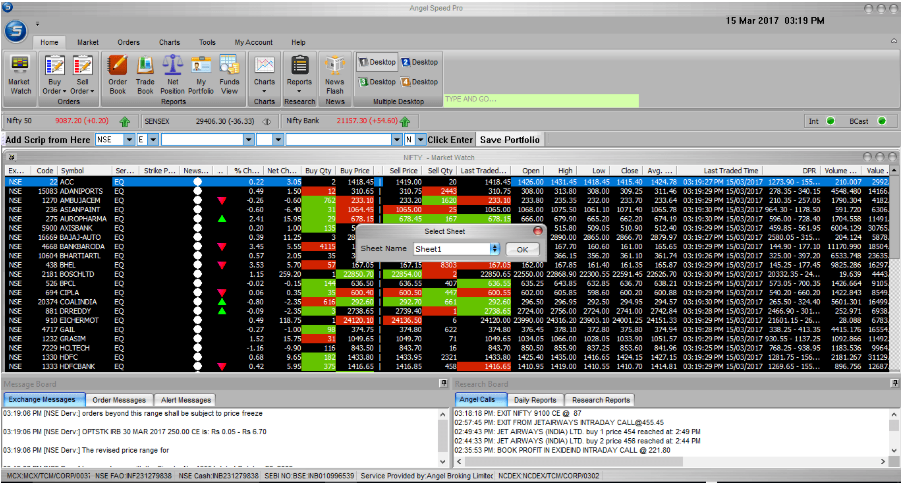Viewport: 902px width, 483px height.
Task: Click the Angel Speed Pro application logo
Action: 17,31
